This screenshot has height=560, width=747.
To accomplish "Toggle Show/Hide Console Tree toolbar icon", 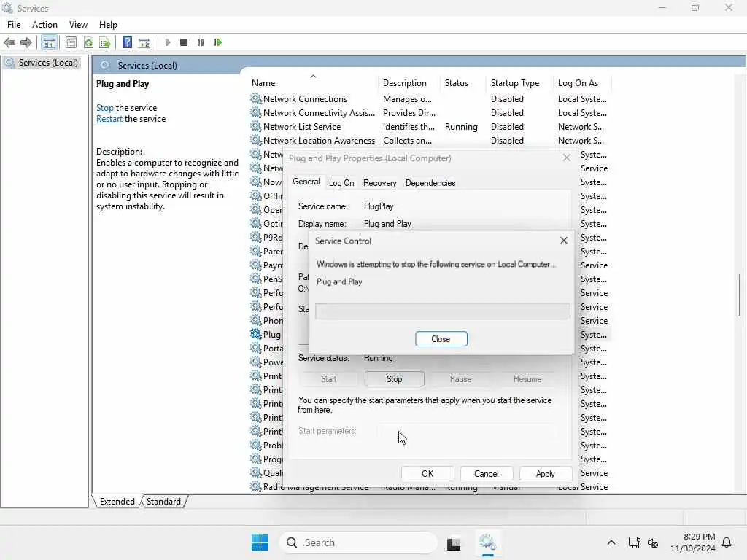I will point(49,42).
